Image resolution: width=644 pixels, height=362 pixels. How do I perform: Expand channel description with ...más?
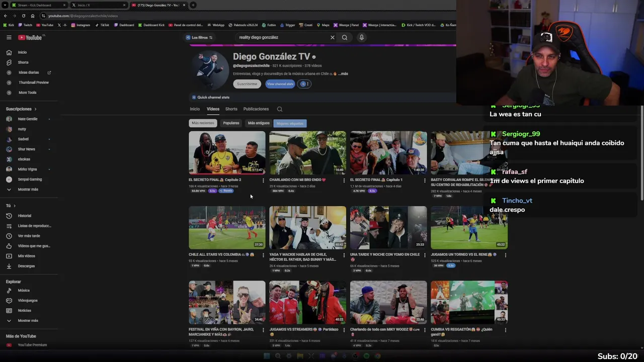(343, 74)
